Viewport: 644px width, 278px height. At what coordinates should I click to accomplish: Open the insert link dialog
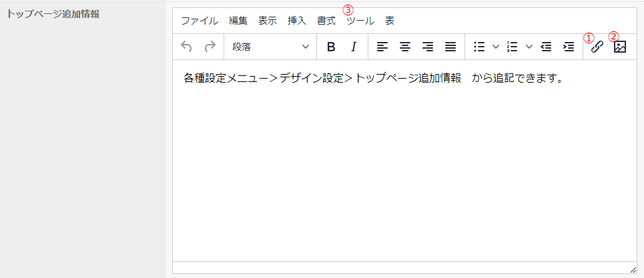(x=597, y=47)
